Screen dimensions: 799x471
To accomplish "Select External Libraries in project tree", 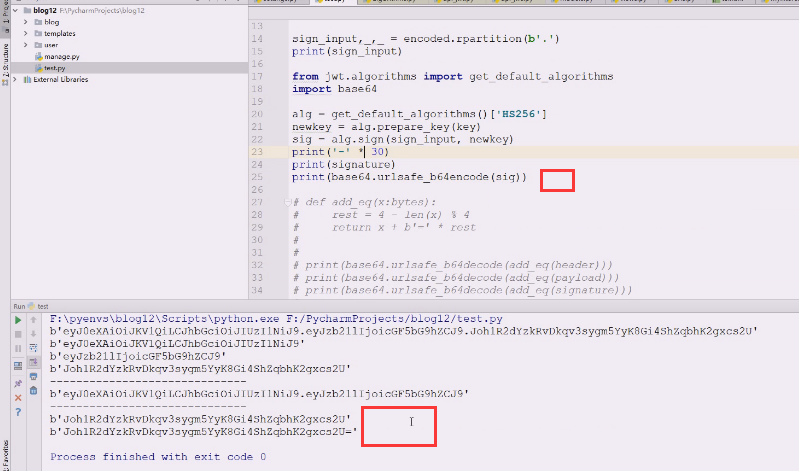I will [x=61, y=80].
